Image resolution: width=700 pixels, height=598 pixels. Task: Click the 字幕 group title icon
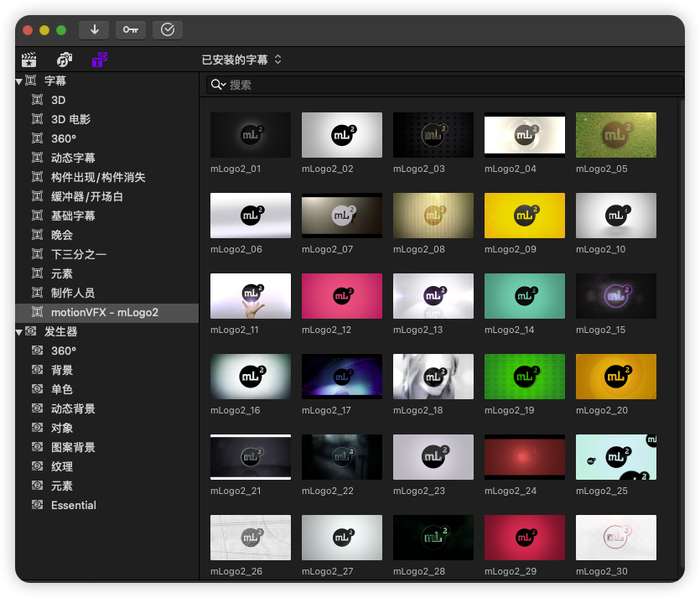31,81
